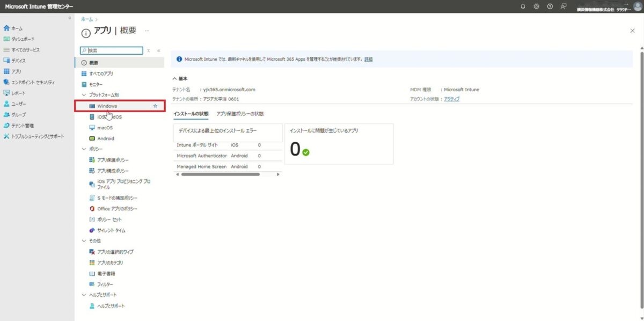
Task: Collapse the その他 section chevron
Action: [84, 240]
